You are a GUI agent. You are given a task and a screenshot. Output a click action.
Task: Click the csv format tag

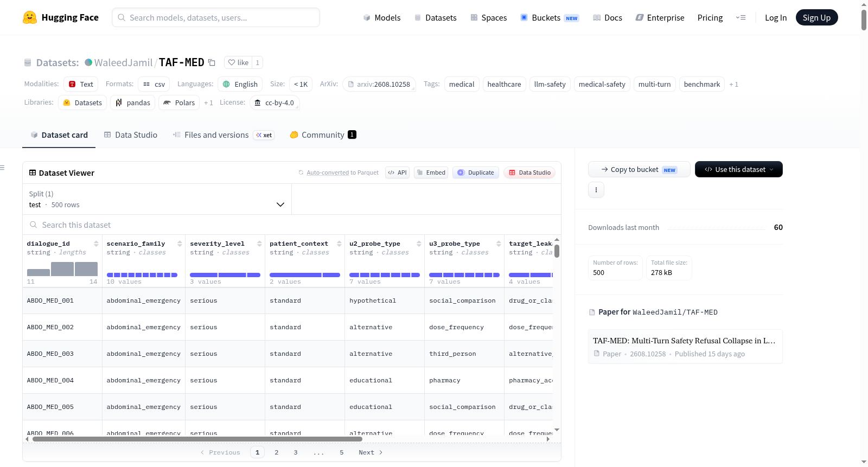154,84
